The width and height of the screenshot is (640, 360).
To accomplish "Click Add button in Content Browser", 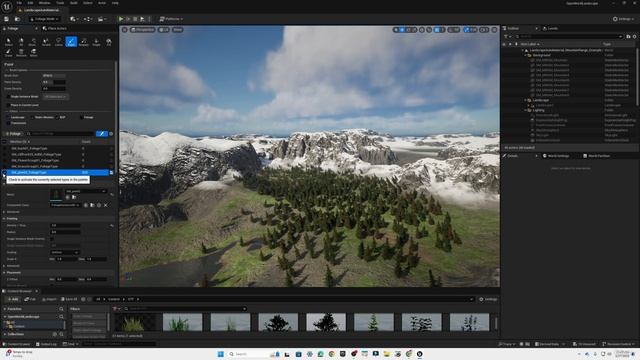I will [12, 299].
